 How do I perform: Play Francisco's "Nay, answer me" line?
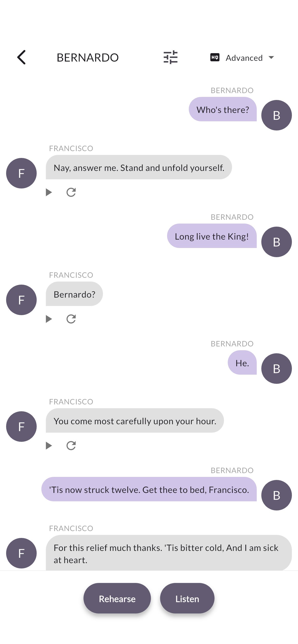tap(49, 192)
